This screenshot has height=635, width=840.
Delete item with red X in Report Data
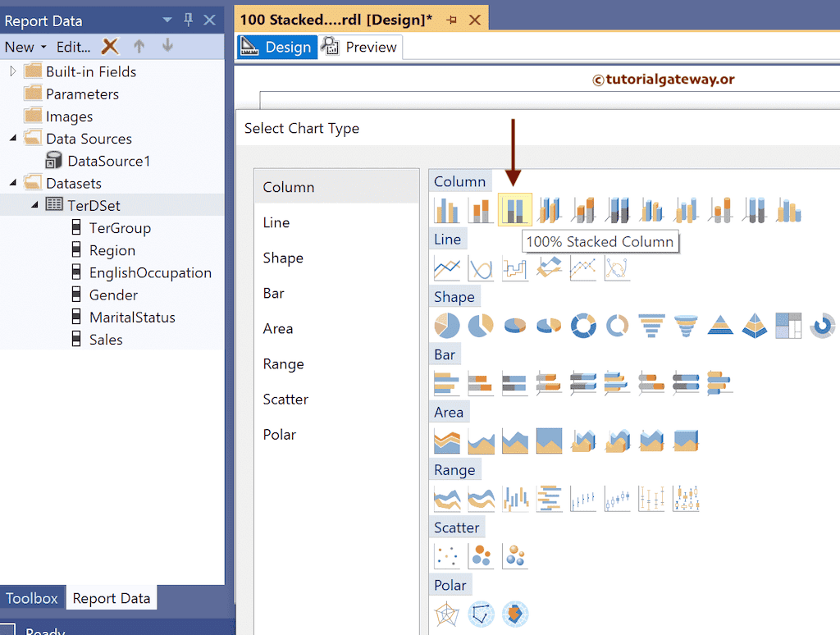click(x=110, y=46)
